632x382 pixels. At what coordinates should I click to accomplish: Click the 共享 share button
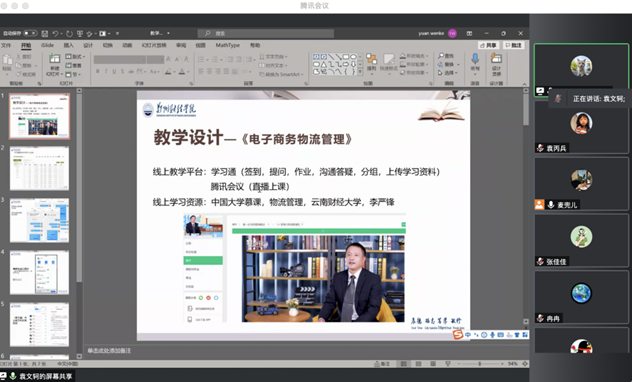pos(489,45)
